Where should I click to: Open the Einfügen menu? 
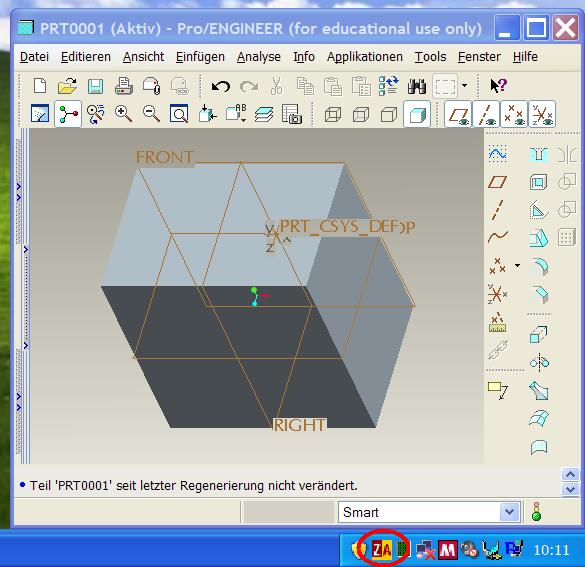point(200,57)
